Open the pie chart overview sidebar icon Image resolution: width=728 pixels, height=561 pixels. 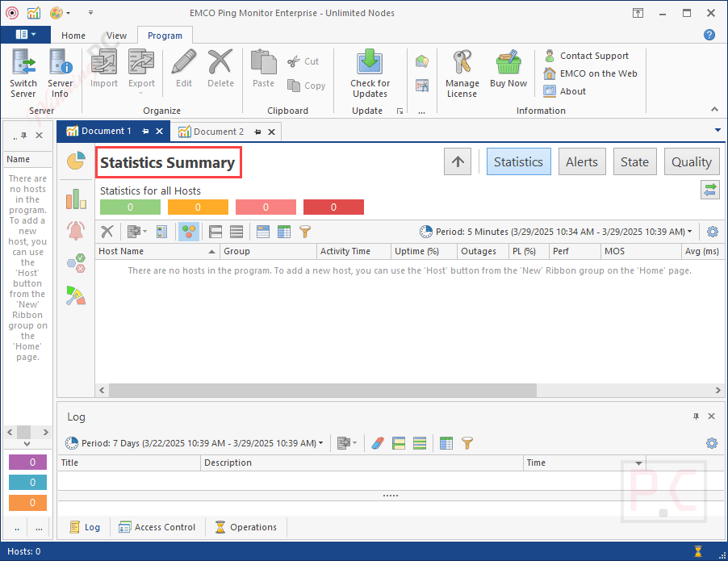click(x=76, y=161)
